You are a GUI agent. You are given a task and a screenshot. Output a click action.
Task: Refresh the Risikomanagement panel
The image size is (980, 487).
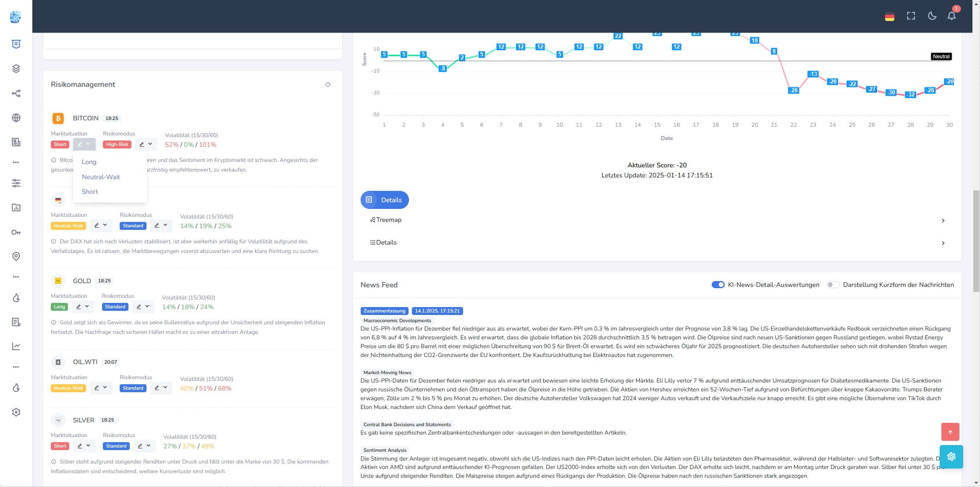(328, 84)
